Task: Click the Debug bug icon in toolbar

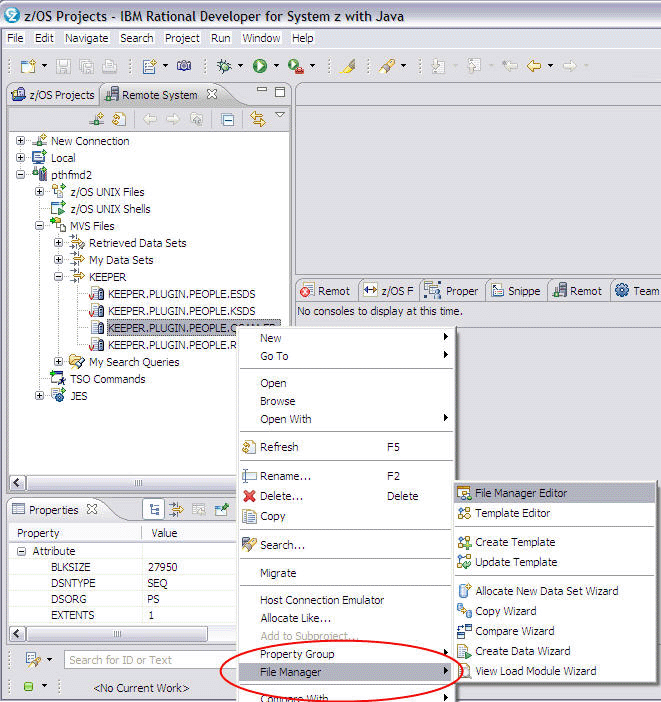Action: pyautogui.click(x=224, y=66)
